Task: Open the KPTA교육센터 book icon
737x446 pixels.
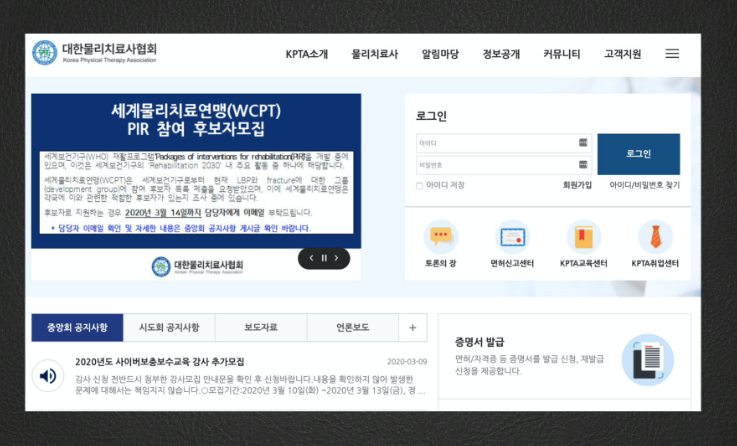Action: (583, 236)
